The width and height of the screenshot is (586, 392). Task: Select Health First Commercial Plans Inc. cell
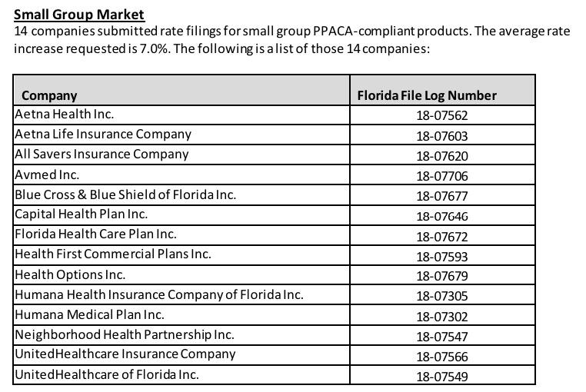113,254
